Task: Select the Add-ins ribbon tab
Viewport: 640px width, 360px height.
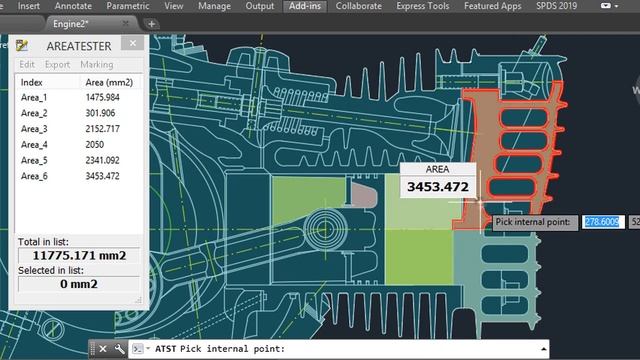Action: click(x=305, y=6)
